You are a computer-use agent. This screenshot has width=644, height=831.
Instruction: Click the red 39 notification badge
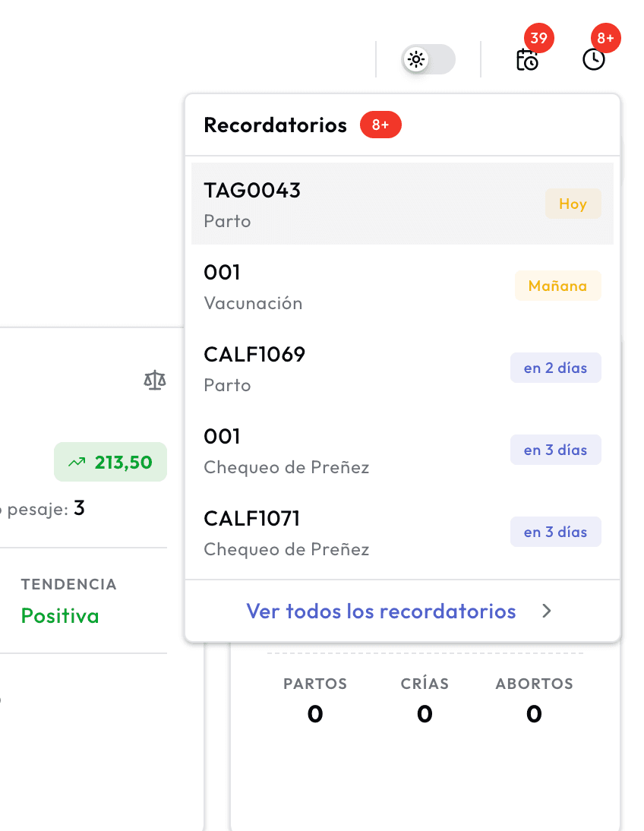click(x=538, y=37)
